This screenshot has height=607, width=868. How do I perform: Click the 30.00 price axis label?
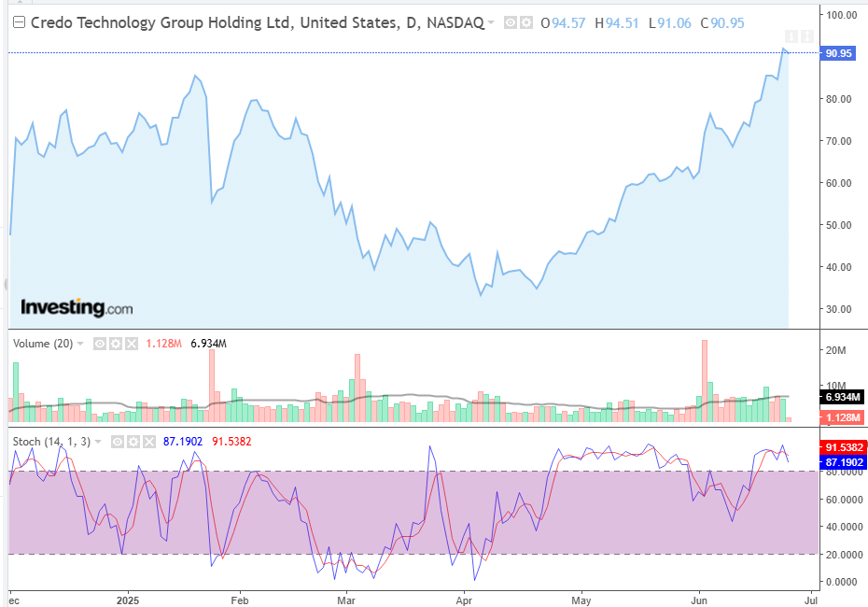tap(839, 309)
